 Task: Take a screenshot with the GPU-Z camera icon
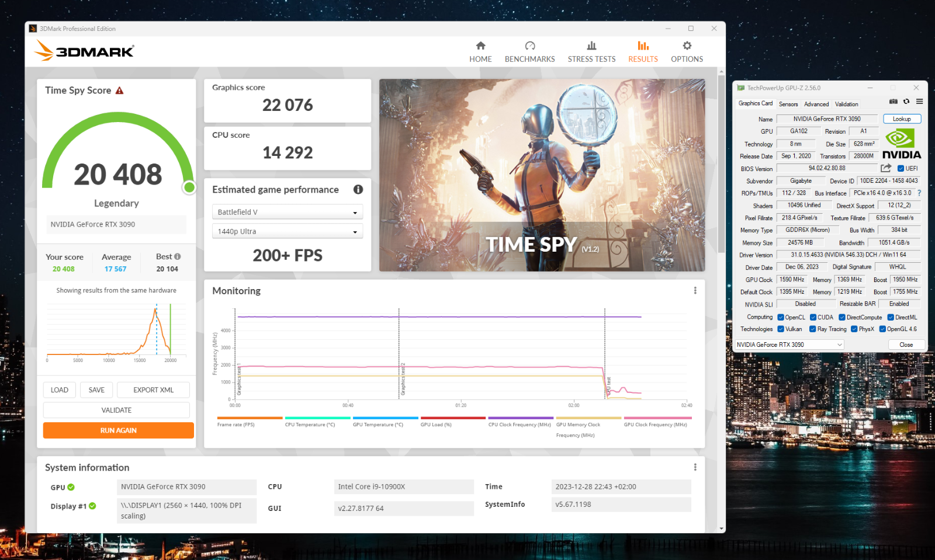click(x=893, y=102)
